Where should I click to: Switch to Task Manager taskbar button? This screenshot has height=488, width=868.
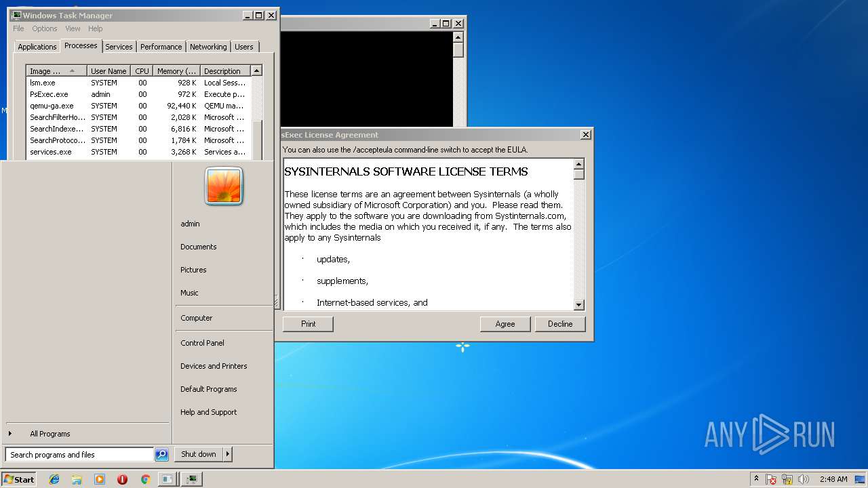pyautogui.click(x=192, y=479)
